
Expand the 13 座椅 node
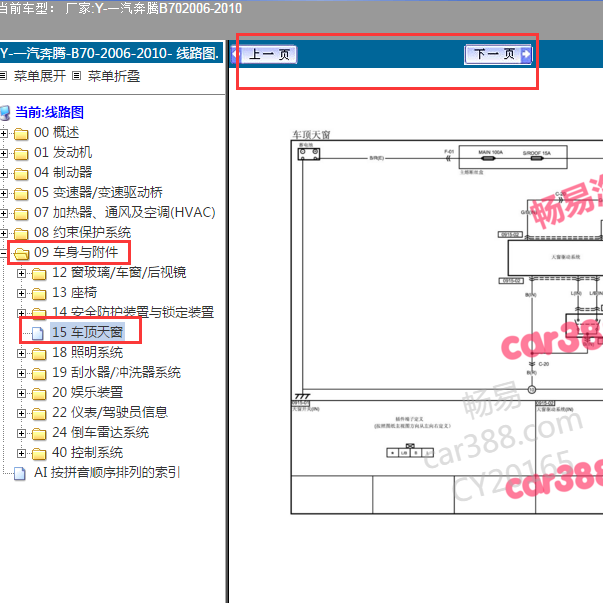coord(22,293)
